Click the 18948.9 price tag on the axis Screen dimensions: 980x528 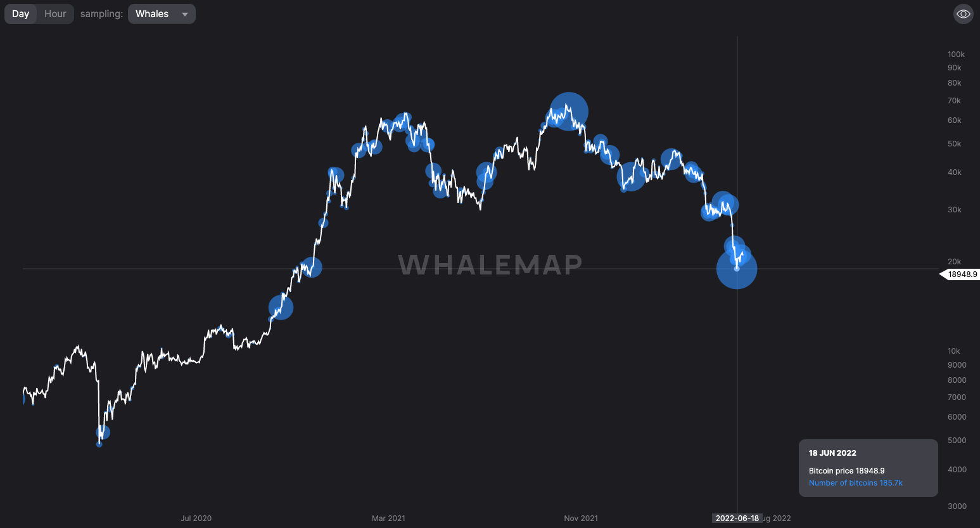tap(962, 274)
